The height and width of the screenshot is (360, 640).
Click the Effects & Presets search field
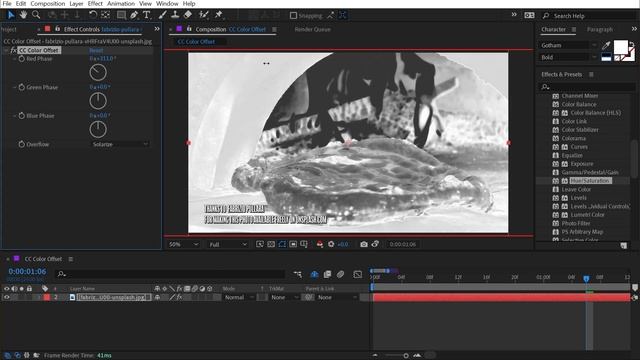pos(587,87)
